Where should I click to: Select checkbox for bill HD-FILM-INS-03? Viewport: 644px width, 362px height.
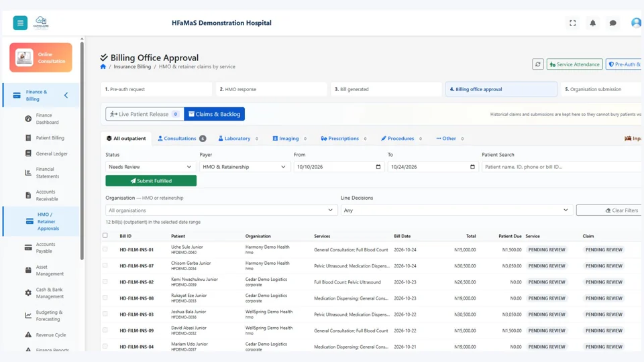pos(105,314)
